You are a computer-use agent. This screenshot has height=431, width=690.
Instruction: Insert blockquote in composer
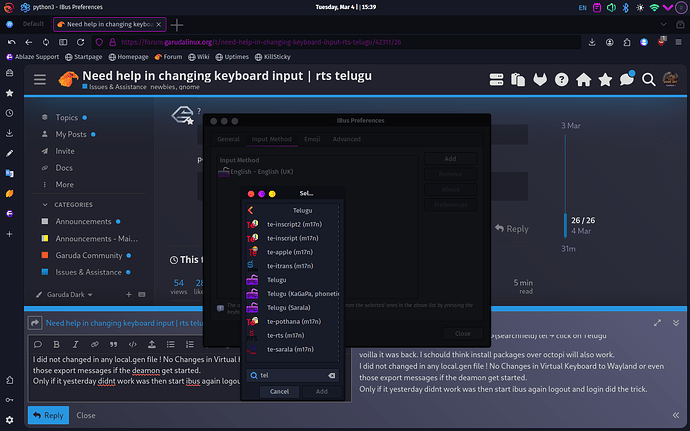(x=114, y=344)
